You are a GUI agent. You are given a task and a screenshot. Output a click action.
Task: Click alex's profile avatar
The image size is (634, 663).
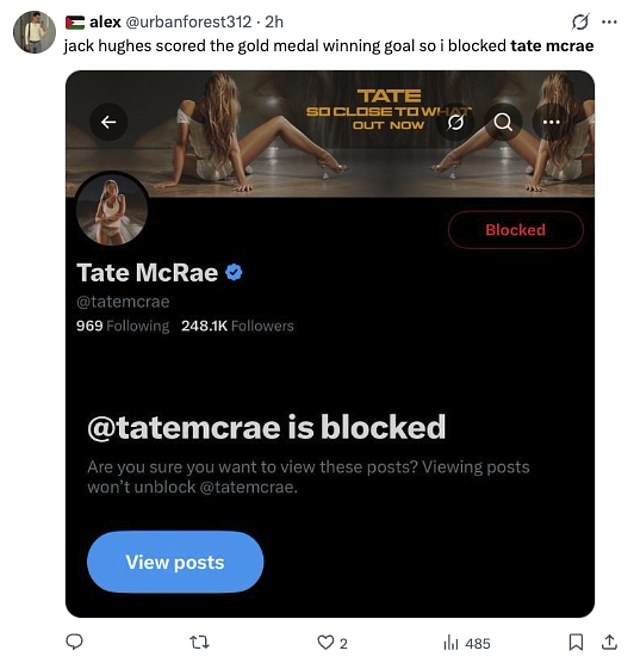34,31
